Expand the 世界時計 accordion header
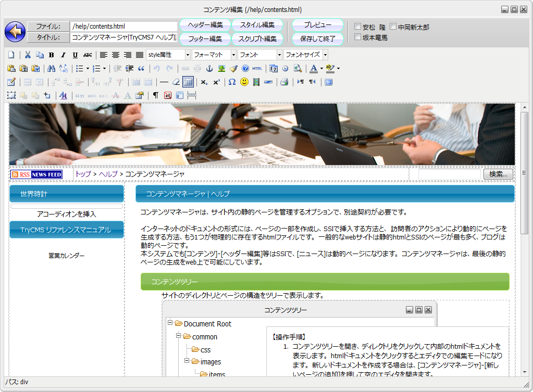Viewport: 533px width, 392px height. coord(66,194)
